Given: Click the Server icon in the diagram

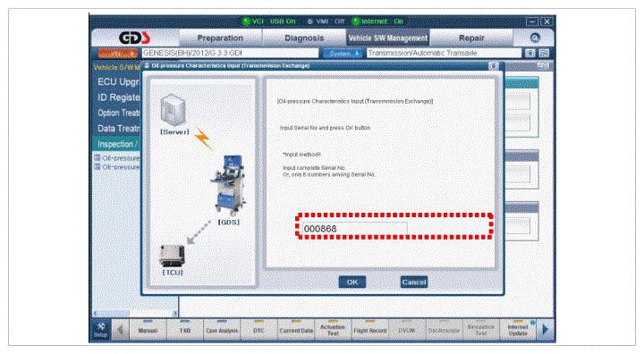Looking at the screenshot, I should (x=174, y=110).
